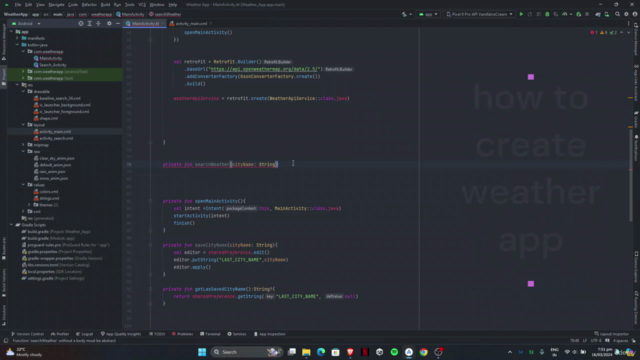This screenshot has height=360, width=640.
Task: Toggle the Terminal tool window
Action: (x=210, y=334)
